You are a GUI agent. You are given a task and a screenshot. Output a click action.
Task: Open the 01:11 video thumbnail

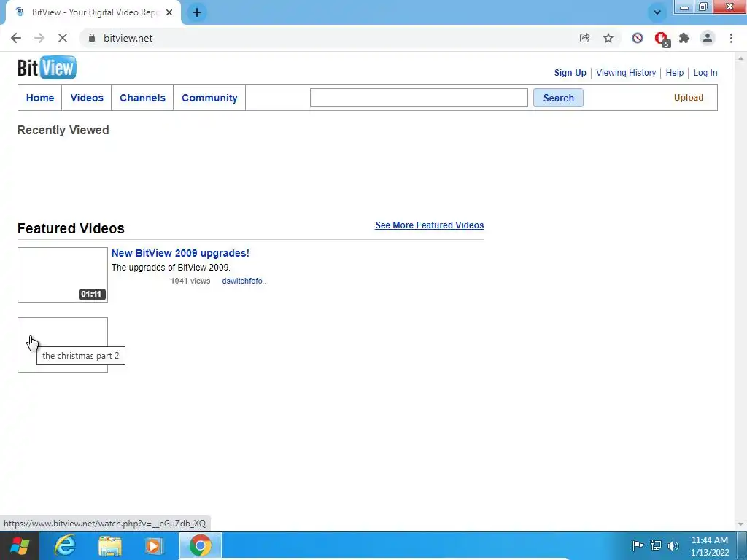tap(63, 275)
